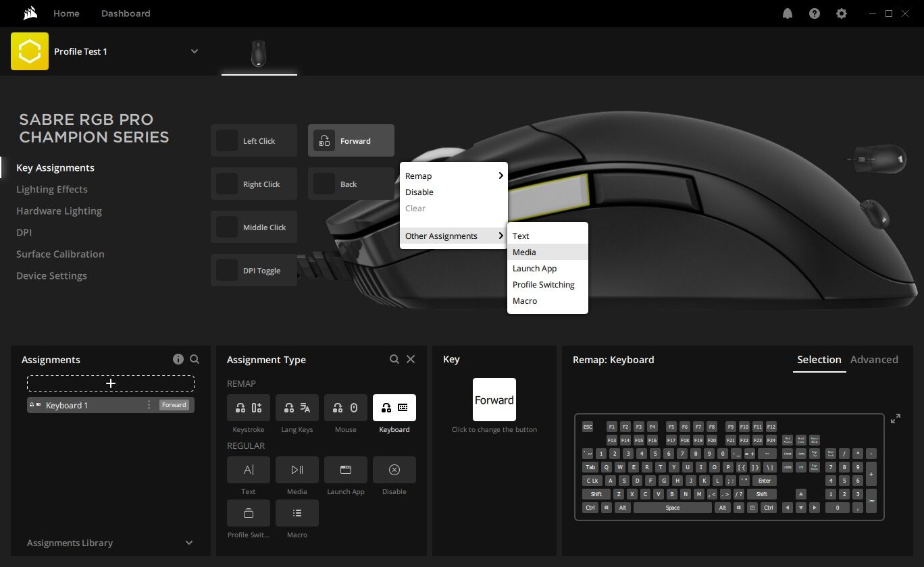
Task: Open Keyboard 1 assignment options menu
Action: (x=149, y=405)
